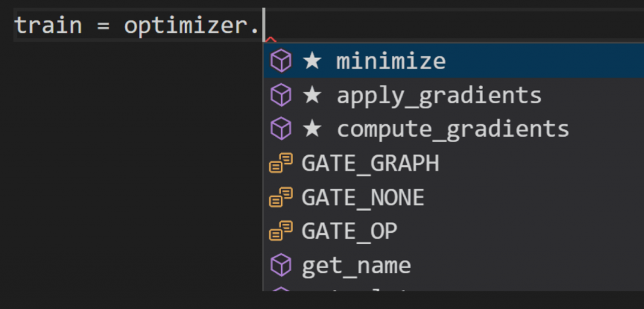Click the constant icon beside GATE_NONE

click(280, 197)
